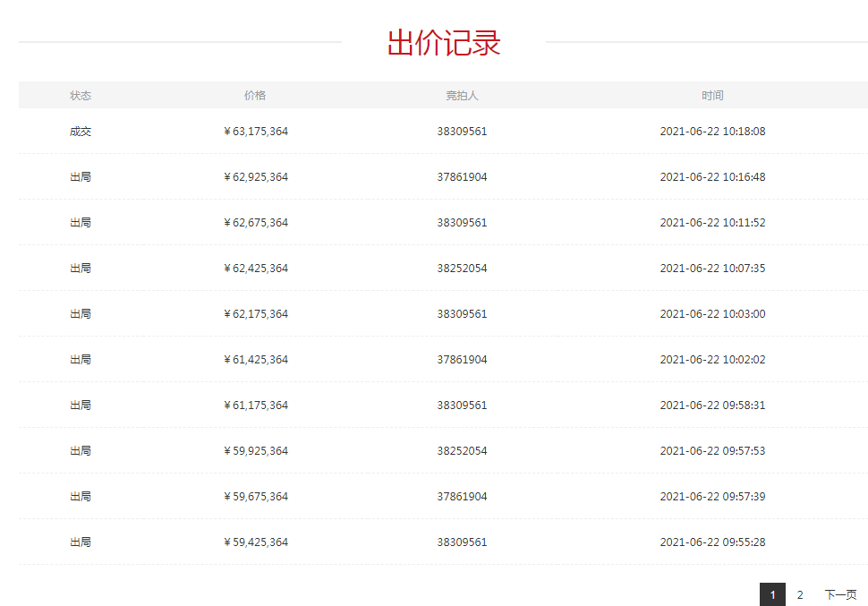Click price ¥62,925,364
The height and width of the screenshot is (606, 868).
pos(256,176)
